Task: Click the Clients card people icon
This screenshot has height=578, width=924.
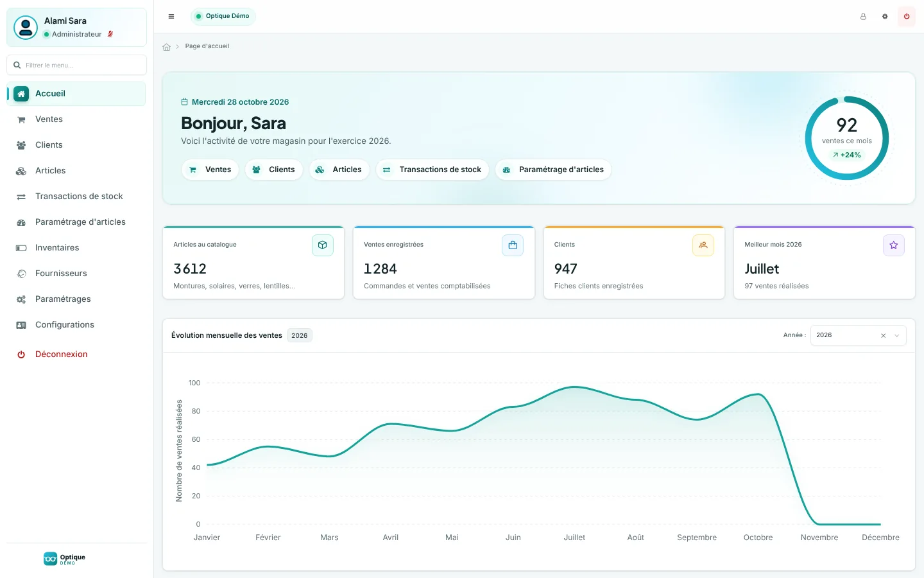Action: click(703, 245)
